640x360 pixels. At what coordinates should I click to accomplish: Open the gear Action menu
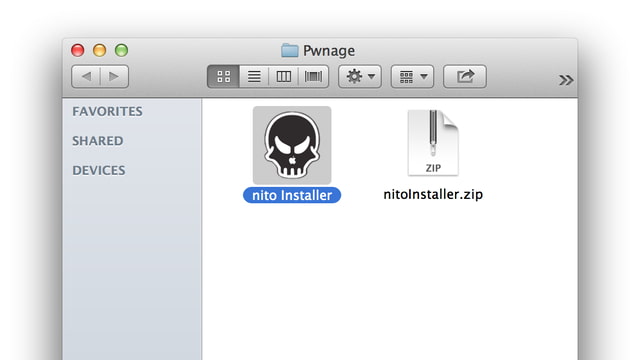pyautogui.click(x=360, y=76)
